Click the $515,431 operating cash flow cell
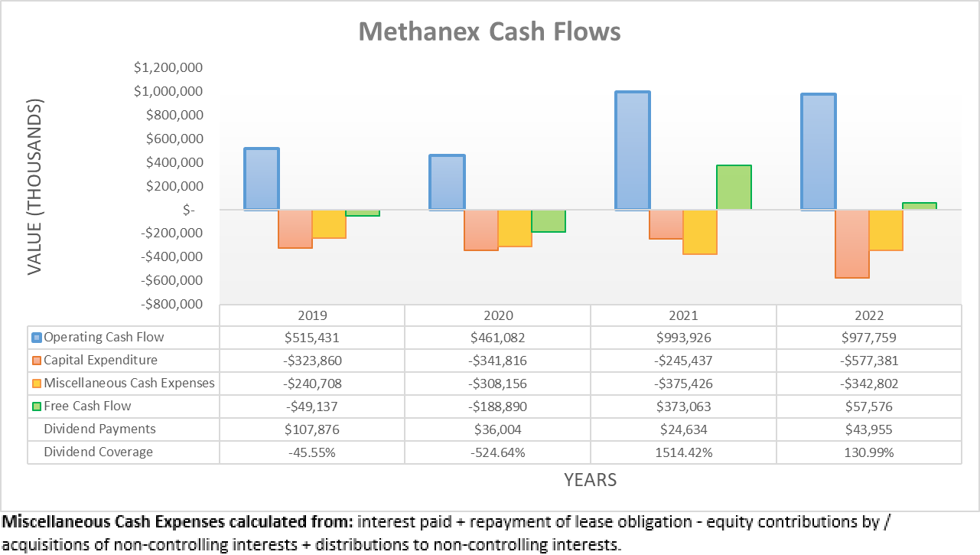Screen dimensions: 980x555 pyautogui.click(x=312, y=338)
